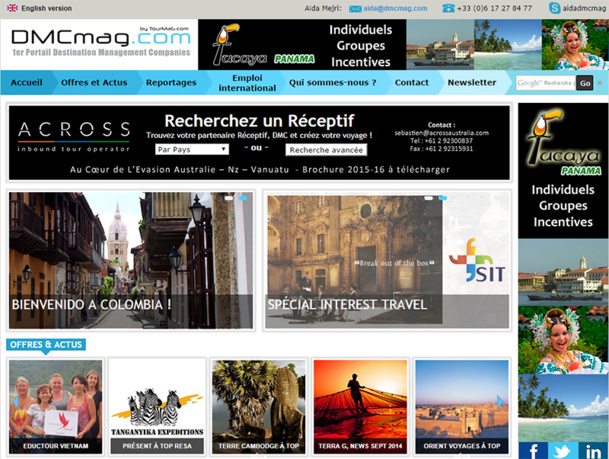Select the blue slide indicator on Colombia banner
The height and width of the screenshot is (459, 609).
[244, 198]
